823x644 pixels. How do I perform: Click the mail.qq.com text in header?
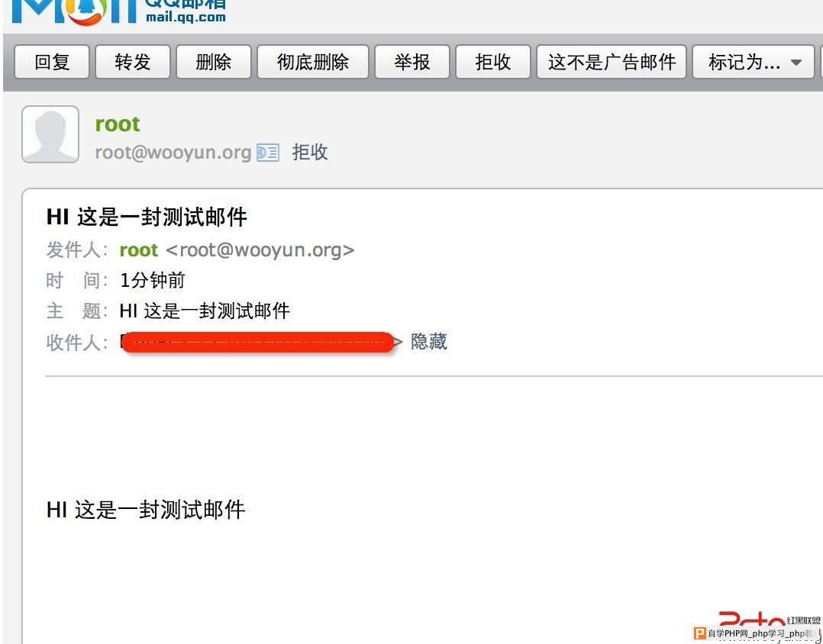click(x=186, y=17)
